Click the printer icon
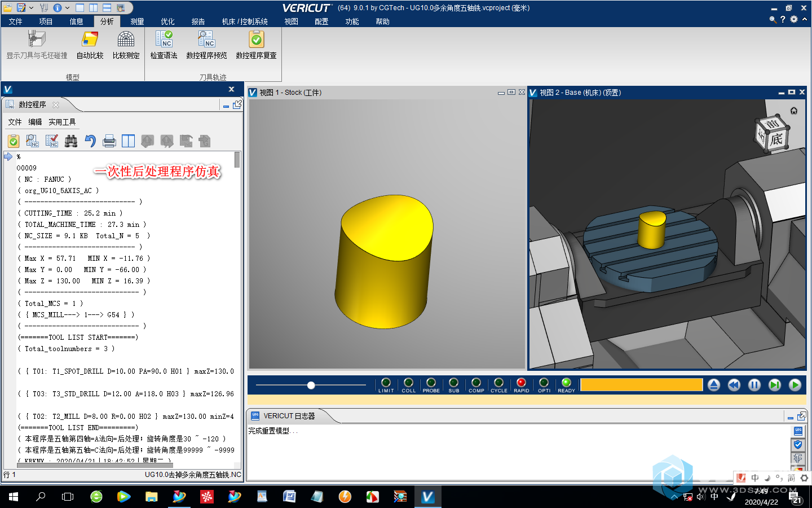The height and width of the screenshot is (508, 812). coord(109,141)
